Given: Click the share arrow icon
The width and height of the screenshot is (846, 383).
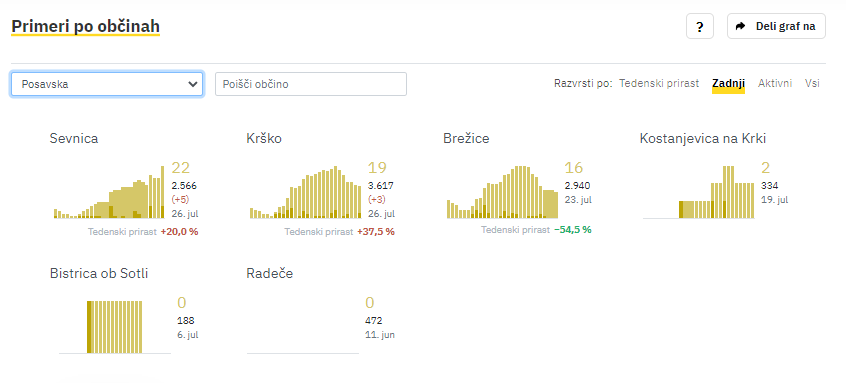Looking at the screenshot, I should (741, 26).
